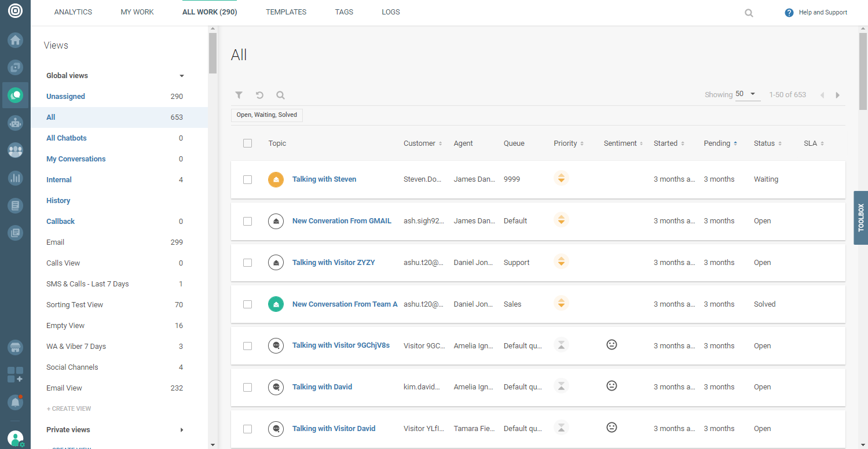Open the Talking with Visitor ZYZY conversation

pos(334,263)
